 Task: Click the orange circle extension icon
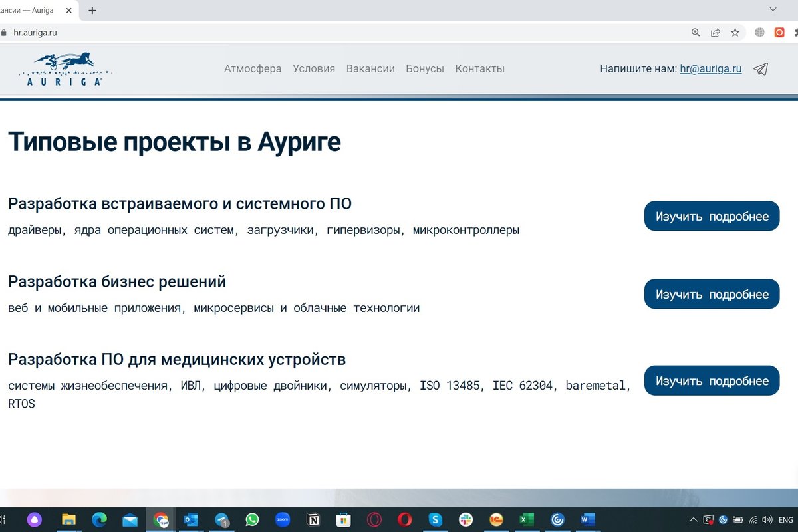pos(779,32)
